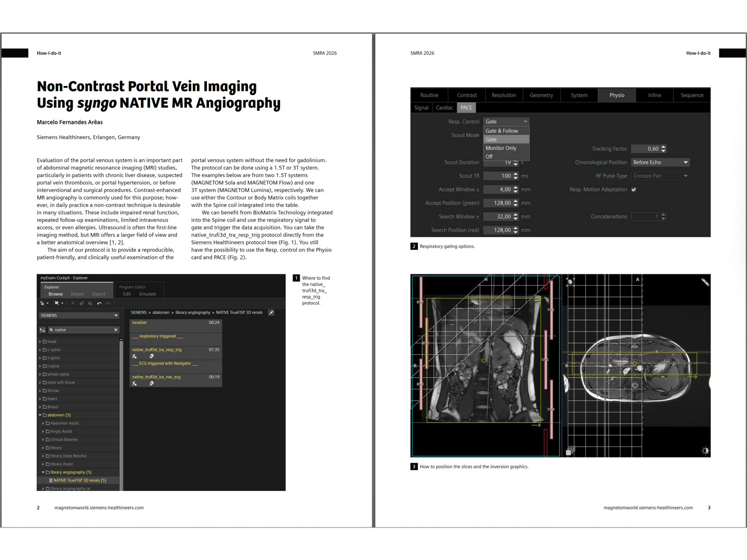
Task: Collapse the library angiography [5] folder
Action: [x=43, y=472]
